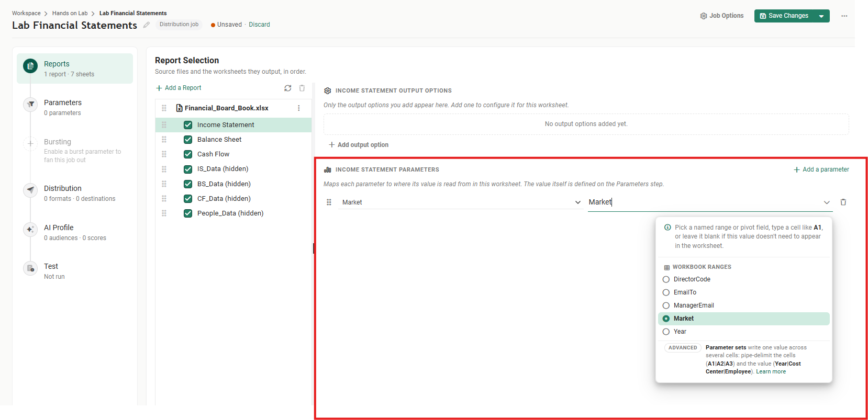868x420 pixels.
Task: Open the Parameters step
Action: [75, 107]
